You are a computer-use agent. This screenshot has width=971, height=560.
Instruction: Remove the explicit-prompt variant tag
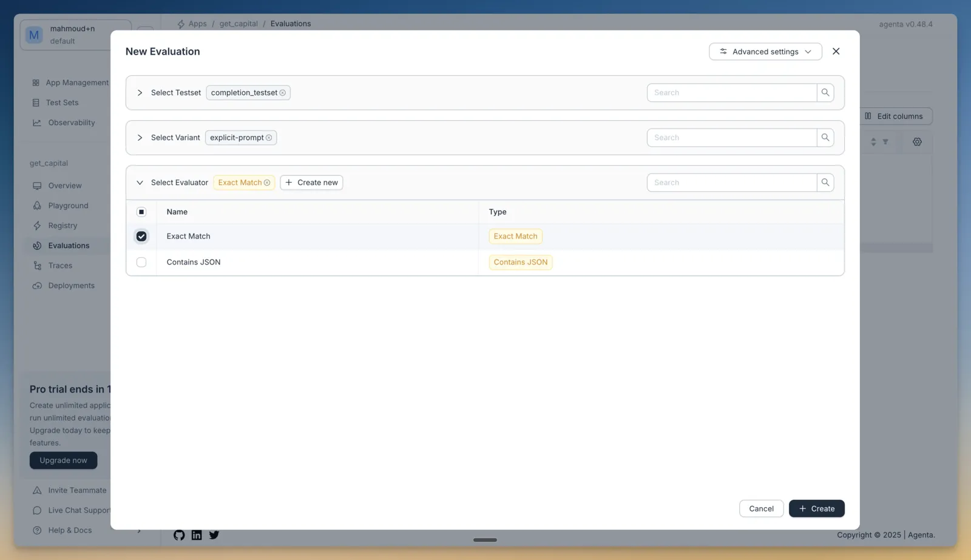(x=269, y=138)
